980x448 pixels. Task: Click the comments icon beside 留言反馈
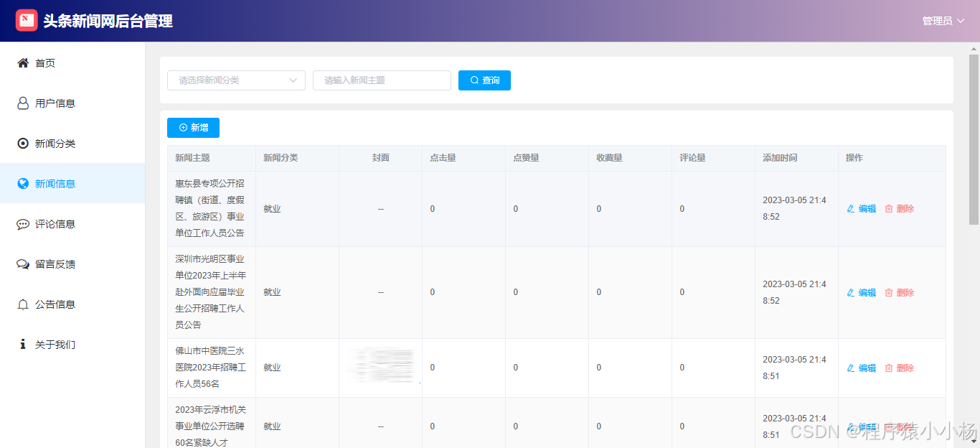tap(23, 264)
